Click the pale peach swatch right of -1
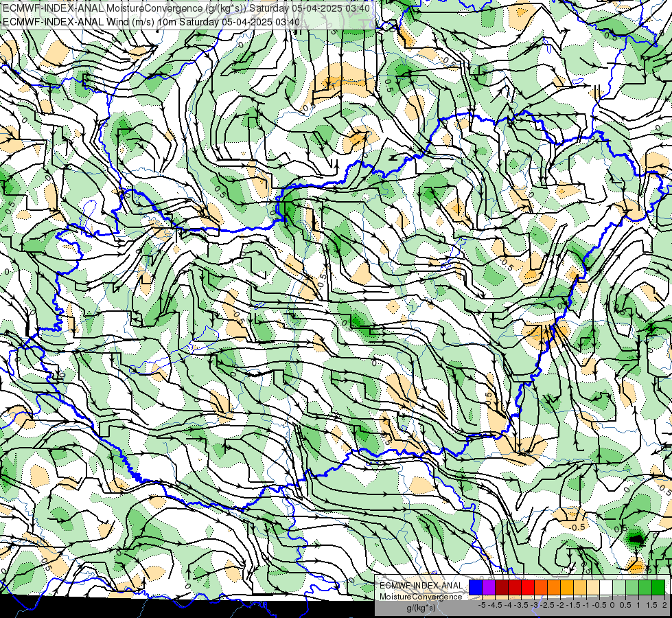 (592, 587)
